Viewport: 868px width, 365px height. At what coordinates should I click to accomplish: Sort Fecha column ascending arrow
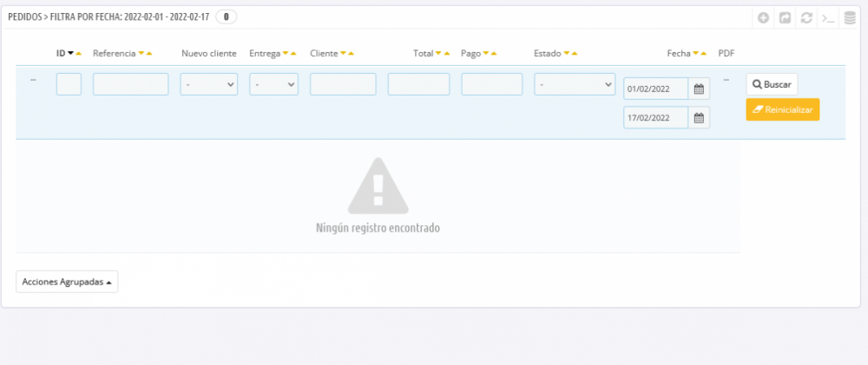[704, 54]
